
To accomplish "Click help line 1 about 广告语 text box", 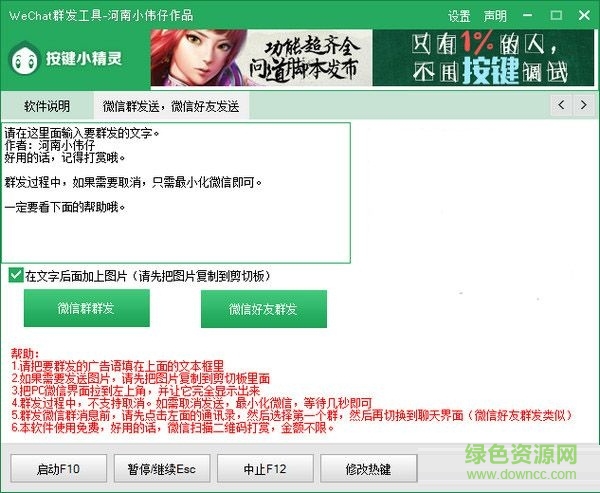I will (x=117, y=366).
